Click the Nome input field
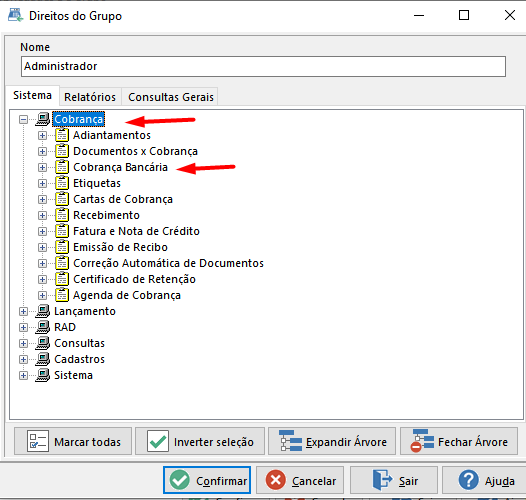This screenshot has height=500, width=526. pyautogui.click(x=263, y=66)
